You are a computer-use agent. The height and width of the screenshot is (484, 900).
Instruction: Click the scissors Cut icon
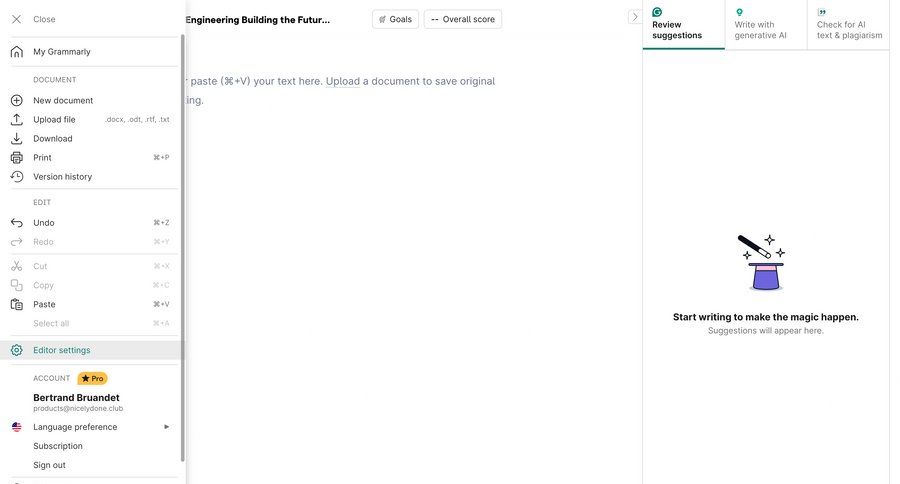[17, 266]
